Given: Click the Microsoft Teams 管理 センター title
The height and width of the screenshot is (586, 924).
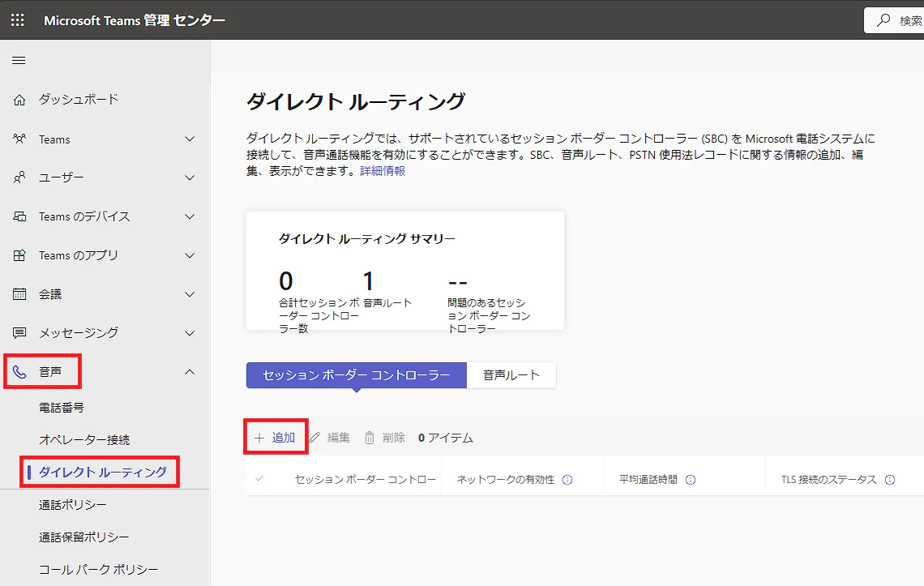Looking at the screenshot, I should pos(135,20).
